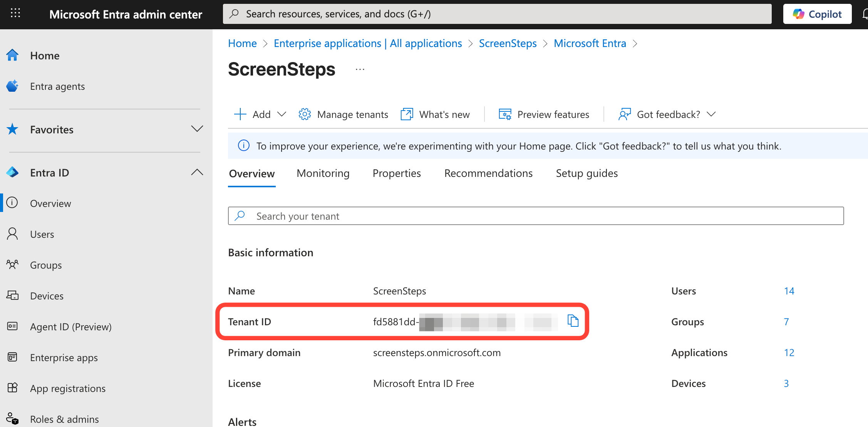Copy the Tenant ID to clipboard
Screen dimensions: 868x427
coord(573,321)
